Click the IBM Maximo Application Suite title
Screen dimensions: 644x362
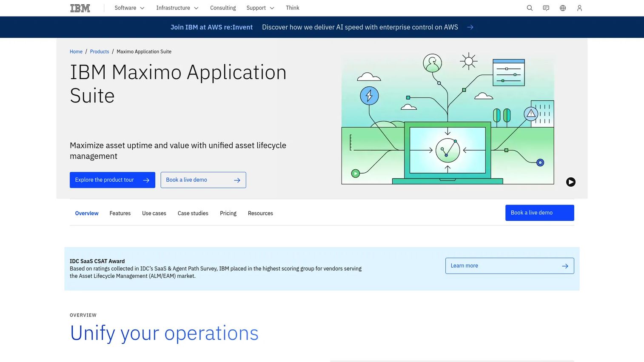178,84
